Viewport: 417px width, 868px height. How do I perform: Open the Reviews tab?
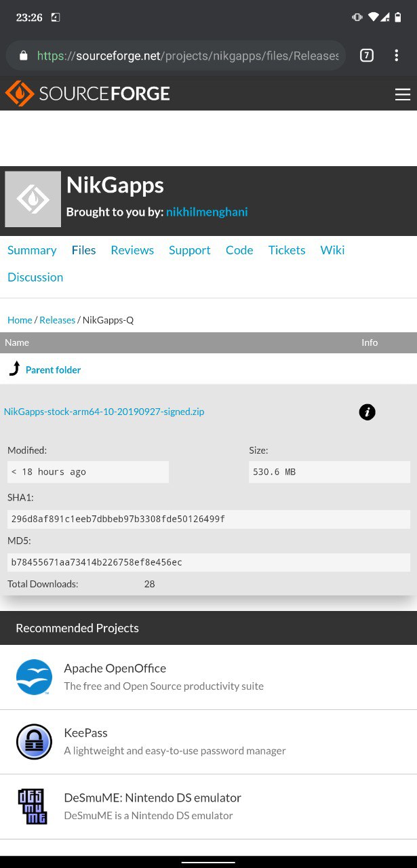132,250
